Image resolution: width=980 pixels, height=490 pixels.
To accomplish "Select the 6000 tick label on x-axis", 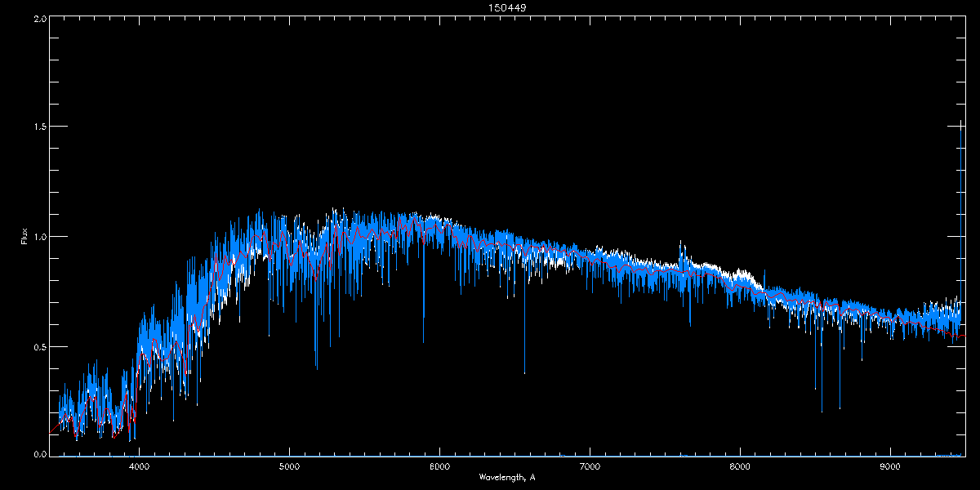I will (439, 467).
